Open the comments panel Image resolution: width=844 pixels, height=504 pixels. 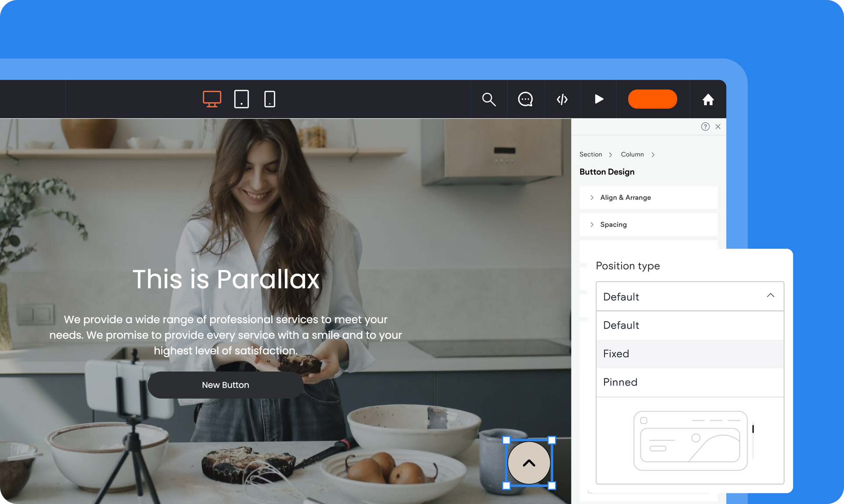[x=525, y=99]
